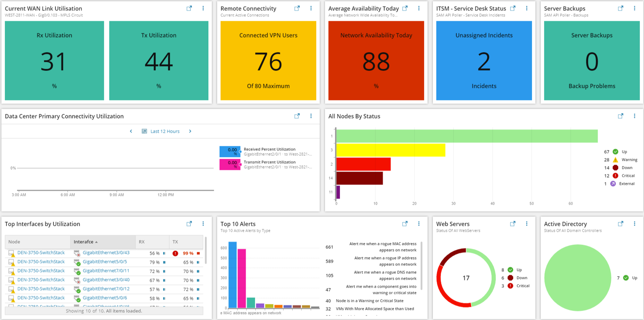Go to next time period arrow
This screenshot has height=320, width=644.
190,131
